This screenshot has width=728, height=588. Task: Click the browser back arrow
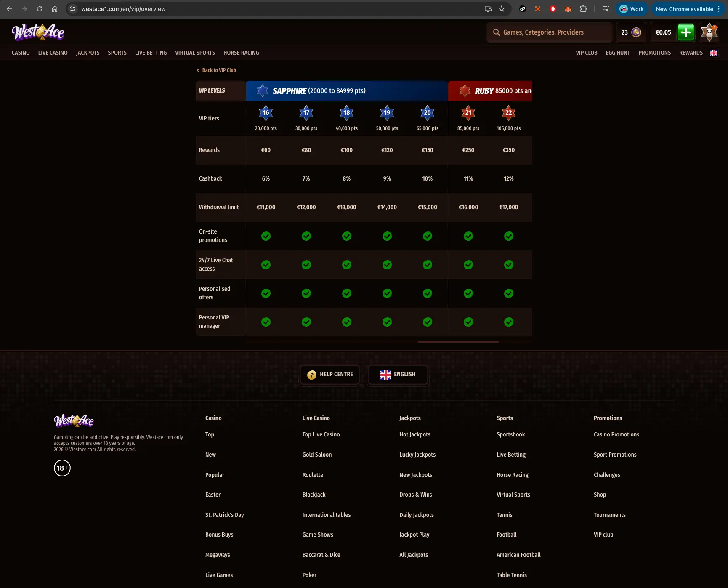[x=9, y=9]
